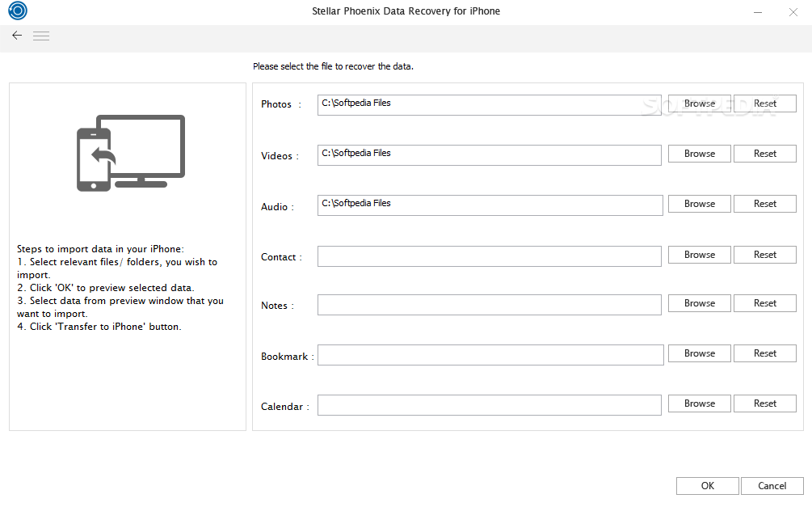Click step 2 'Click 'OK' to preview selected data.'

(x=106, y=288)
